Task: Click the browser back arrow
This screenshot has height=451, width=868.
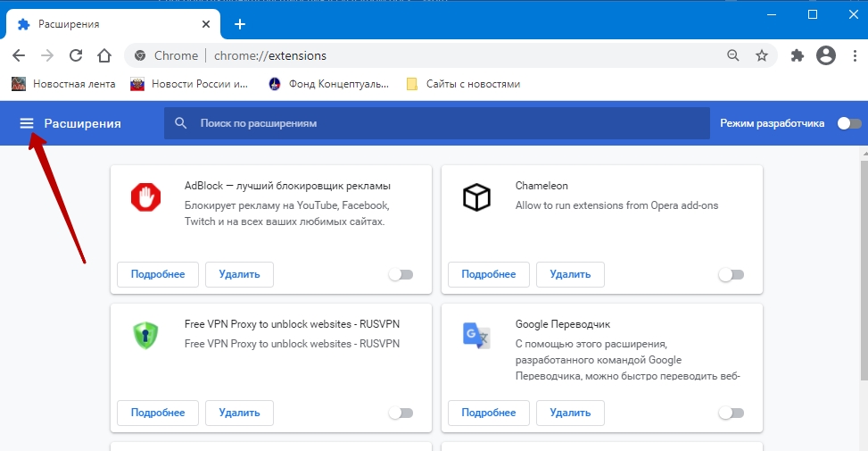Action: pyautogui.click(x=19, y=55)
